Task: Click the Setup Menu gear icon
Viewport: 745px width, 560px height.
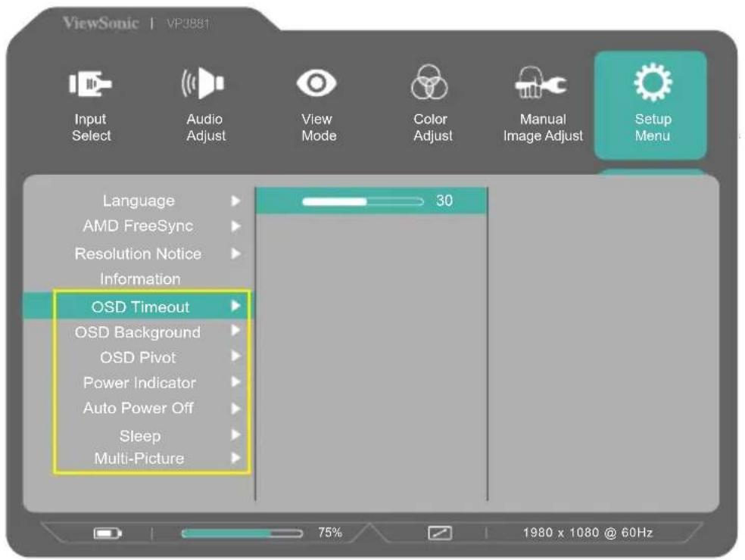Action: 653,82
